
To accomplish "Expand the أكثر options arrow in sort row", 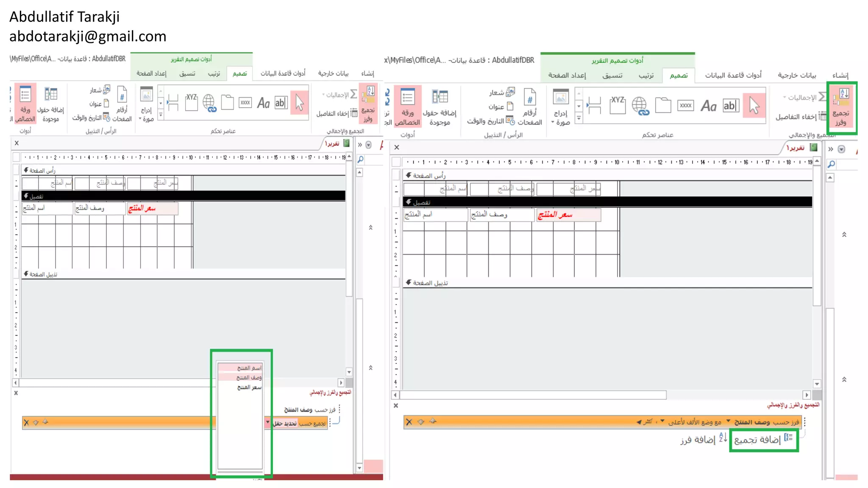I will 639,422.
